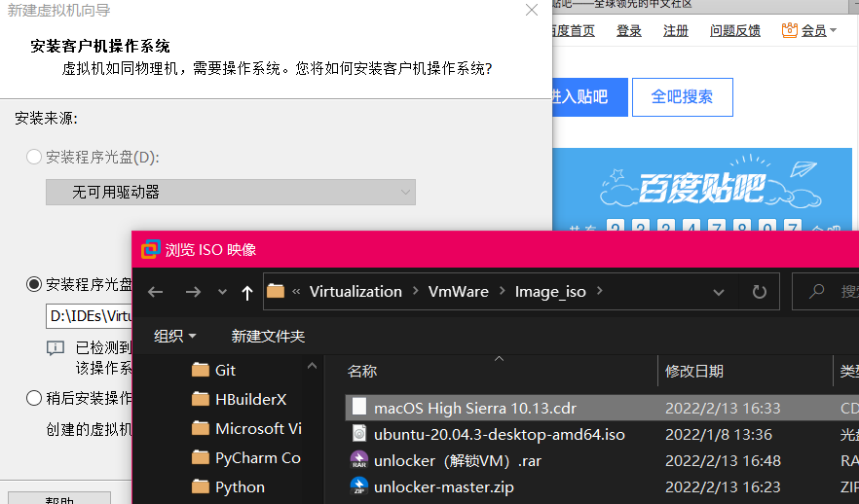Image resolution: width=859 pixels, height=504 pixels.
Task: Select the installer disc image radio button
Action: point(34,284)
